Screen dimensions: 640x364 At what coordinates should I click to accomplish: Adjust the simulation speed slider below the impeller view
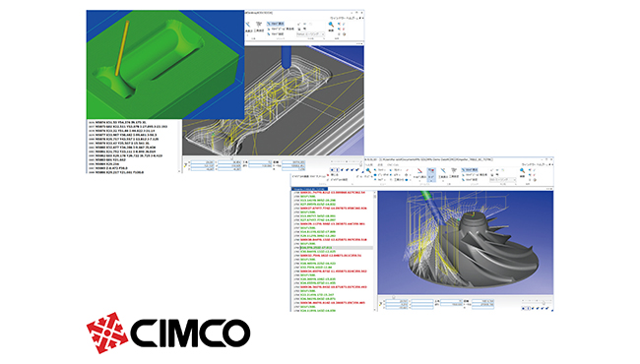pos(544,303)
